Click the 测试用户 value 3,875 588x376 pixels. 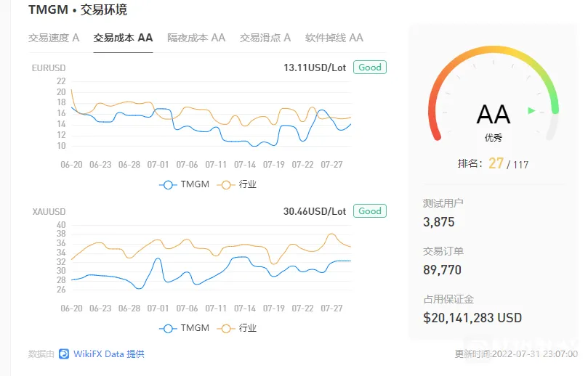tap(439, 222)
